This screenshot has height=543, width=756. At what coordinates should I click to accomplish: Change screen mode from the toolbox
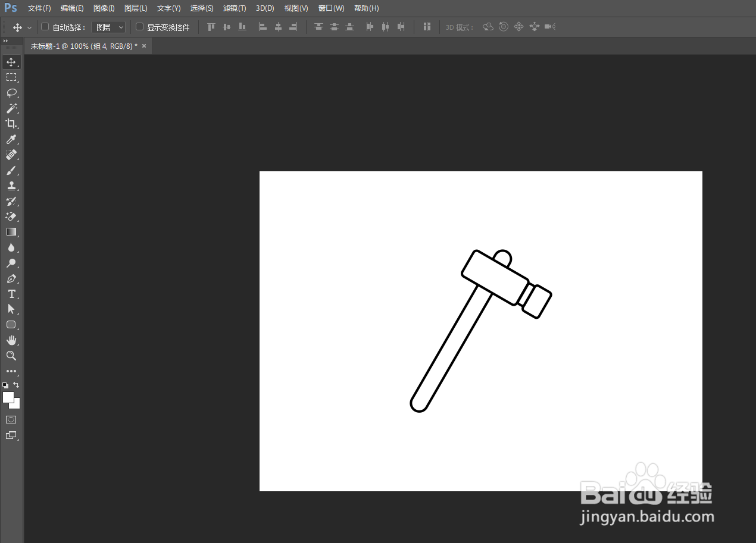point(11,435)
